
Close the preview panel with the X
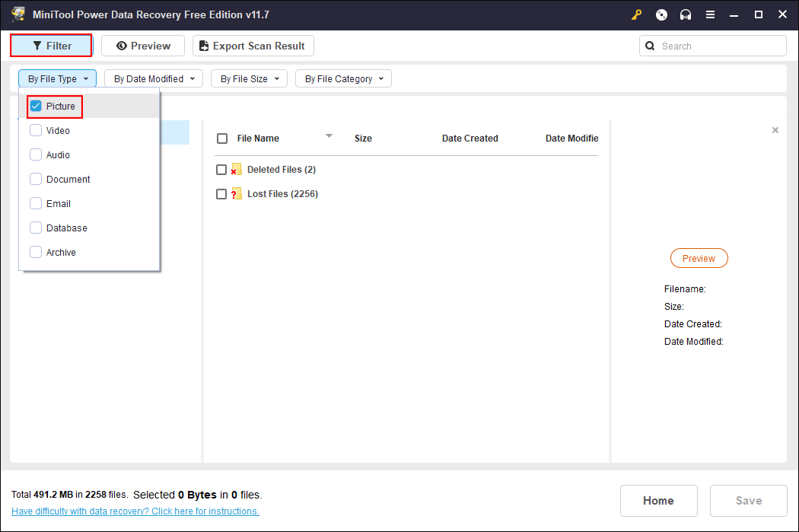775,130
